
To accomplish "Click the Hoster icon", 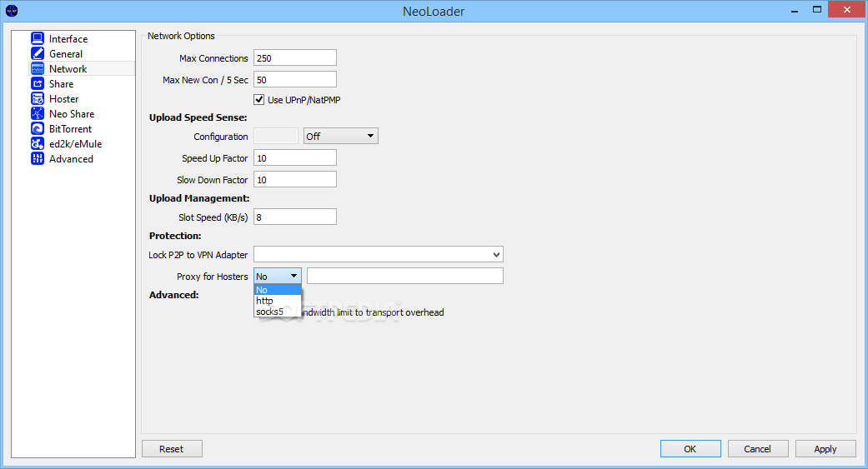I will [38, 98].
